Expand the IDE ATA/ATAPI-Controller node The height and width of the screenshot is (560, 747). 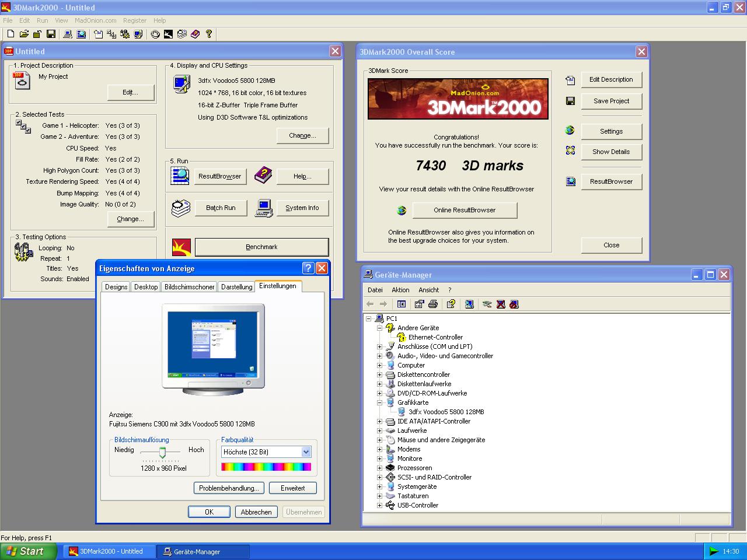point(379,421)
